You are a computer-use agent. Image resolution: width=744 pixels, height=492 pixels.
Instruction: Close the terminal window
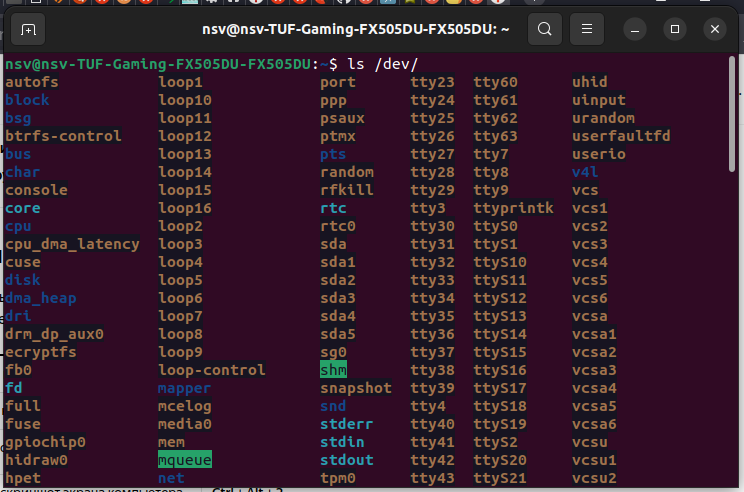tap(715, 29)
